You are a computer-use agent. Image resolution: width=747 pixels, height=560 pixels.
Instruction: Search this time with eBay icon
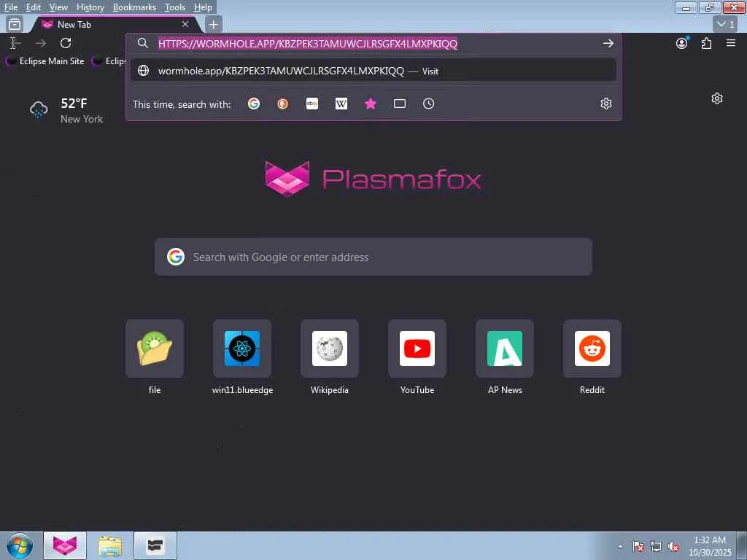312,104
